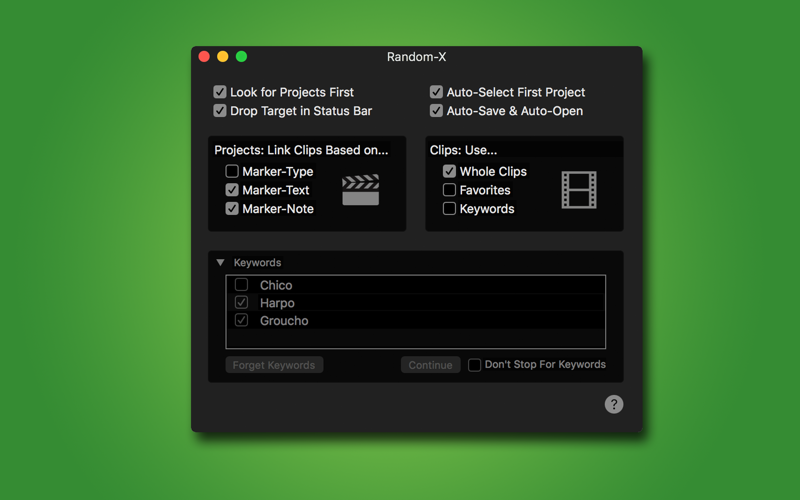
Task: Enable the Marker-Type checkbox
Action: [x=232, y=171]
